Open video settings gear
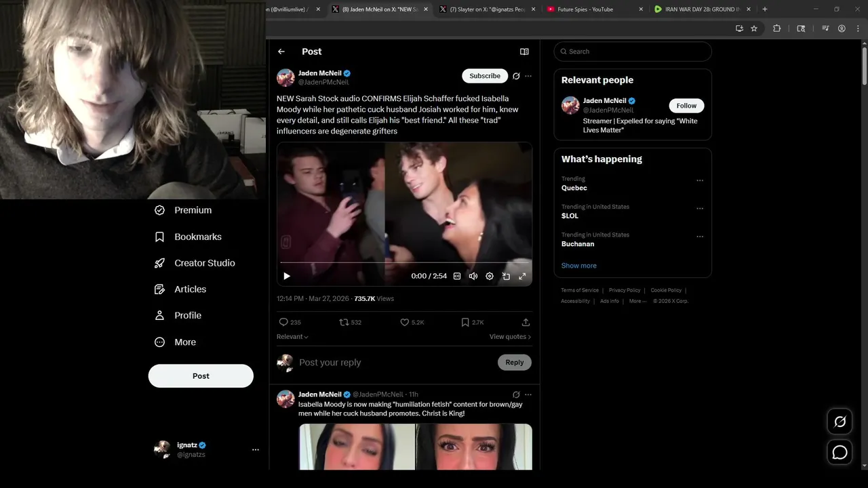This screenshot has width=868, height=488. tap(490, 276)
